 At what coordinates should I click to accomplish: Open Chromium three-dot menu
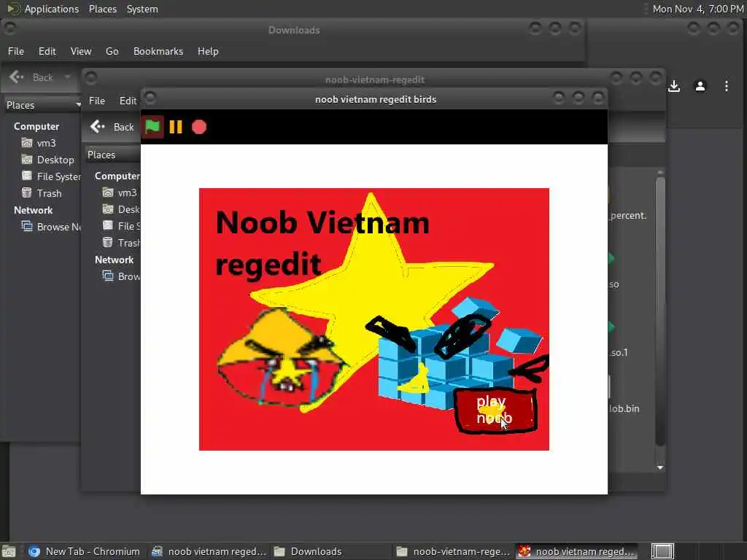(727, 86)
